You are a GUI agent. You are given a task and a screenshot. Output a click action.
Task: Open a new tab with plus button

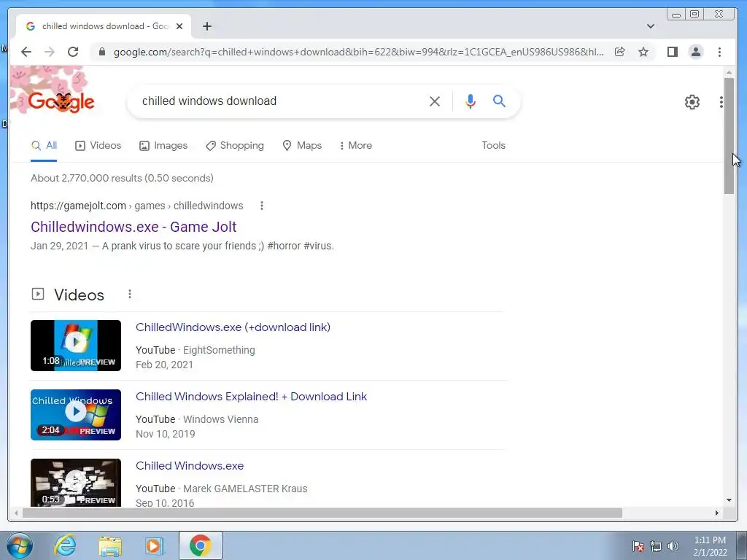pyautogui.click(x=206, y=27)
